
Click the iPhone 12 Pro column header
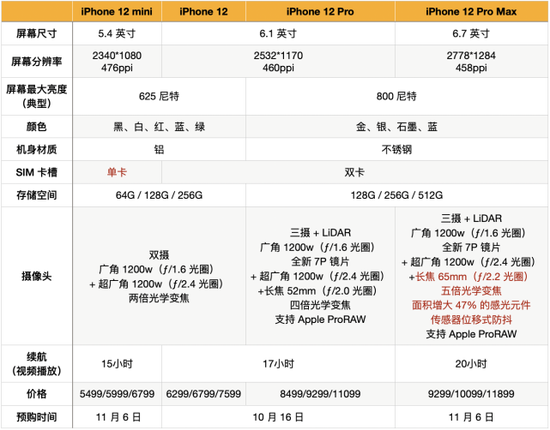pos(320,12)
